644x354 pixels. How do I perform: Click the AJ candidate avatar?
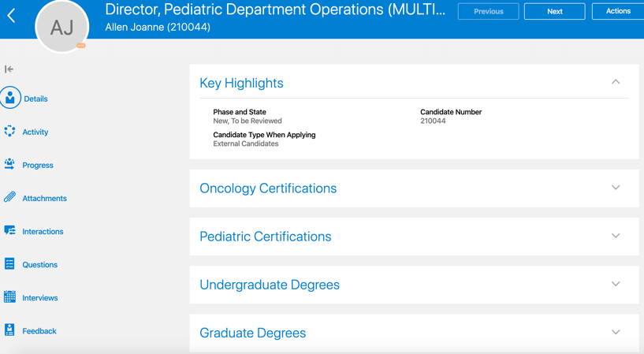pos(62,28)
